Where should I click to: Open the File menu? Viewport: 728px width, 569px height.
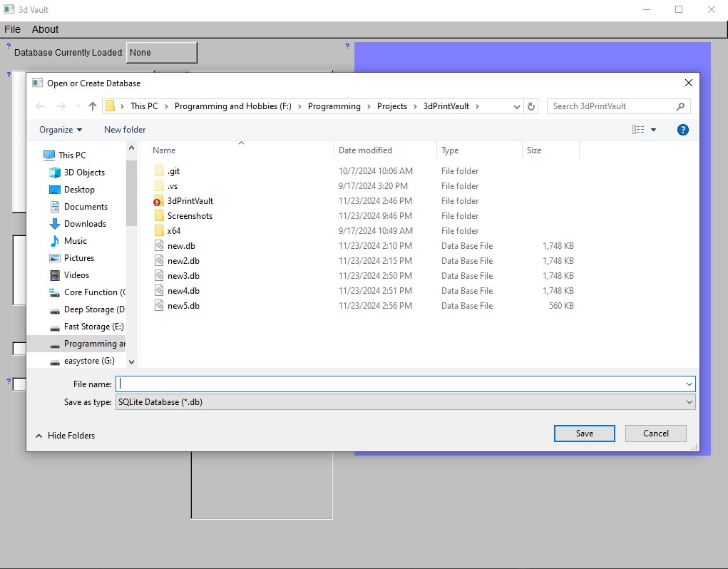pos(12,29)
